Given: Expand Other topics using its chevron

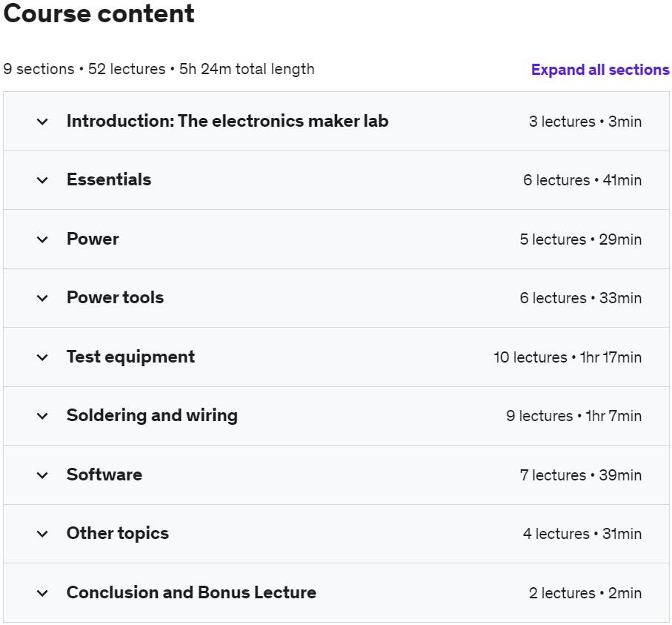Looking at the screenshot, I should 42,534.
